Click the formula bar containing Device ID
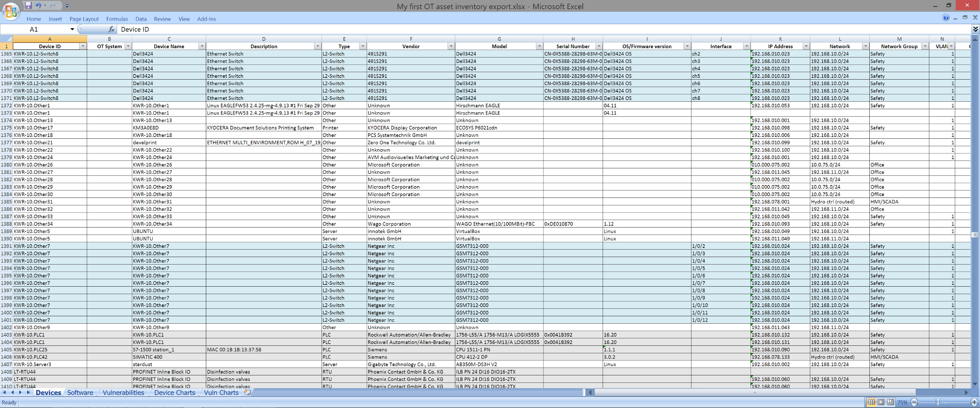980x408 pixels. coord(533,29)
